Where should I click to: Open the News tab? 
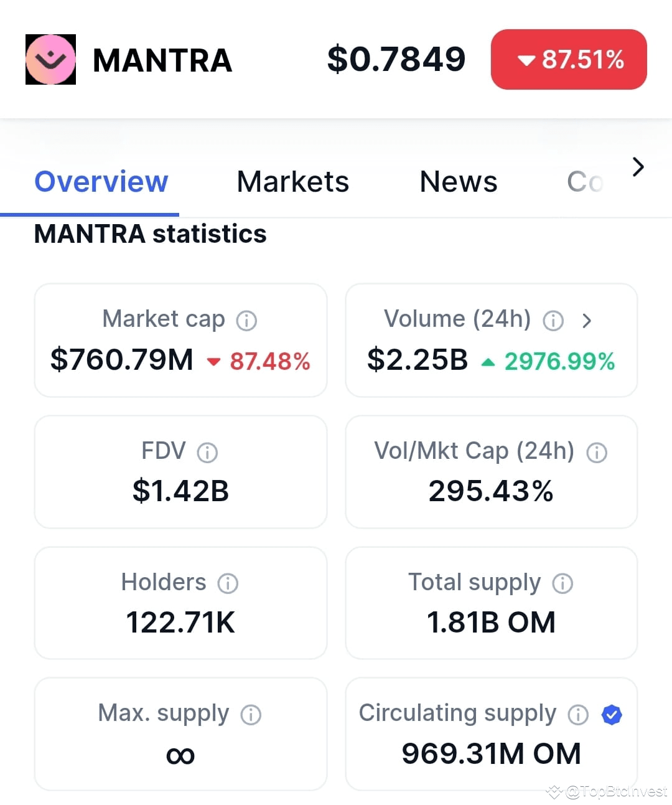pos(458,181)
